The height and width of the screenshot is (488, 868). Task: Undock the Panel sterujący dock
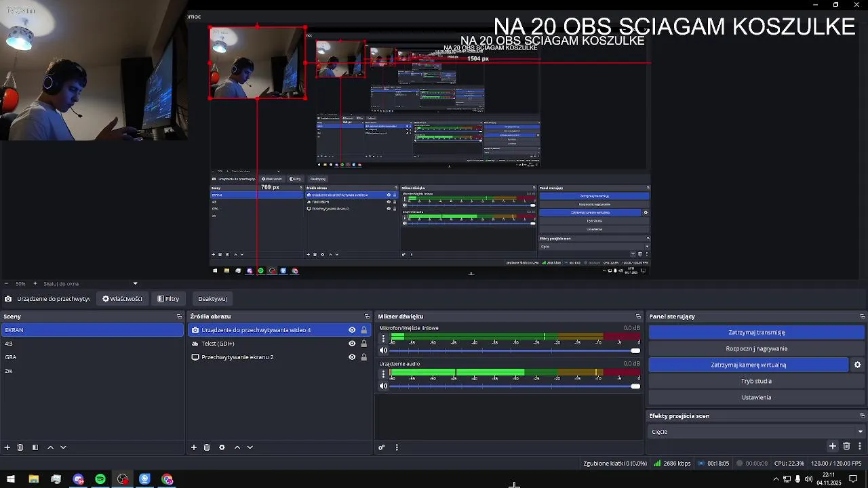[x=863, y=317]
